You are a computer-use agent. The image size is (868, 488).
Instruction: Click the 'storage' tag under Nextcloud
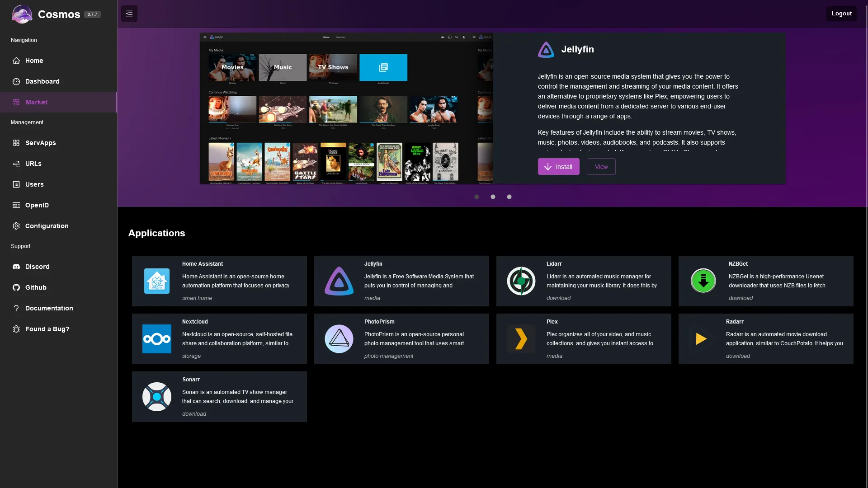(191, 356)
